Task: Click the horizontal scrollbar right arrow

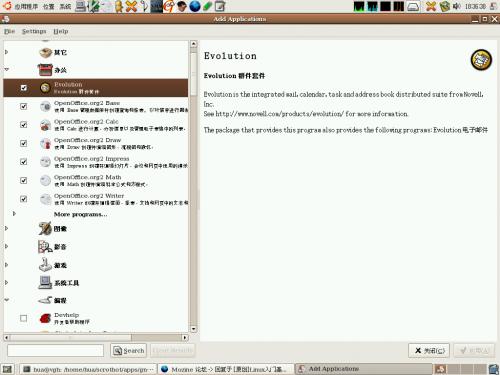Action: coord(185,337)
